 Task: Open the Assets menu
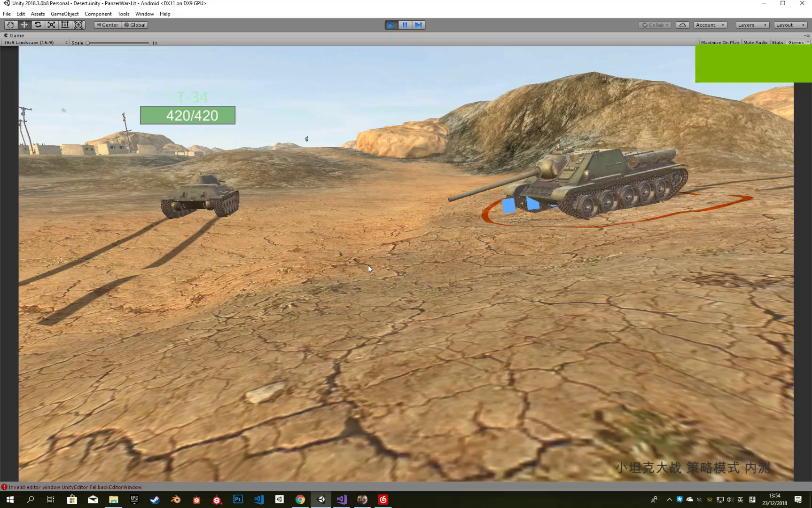38,14
